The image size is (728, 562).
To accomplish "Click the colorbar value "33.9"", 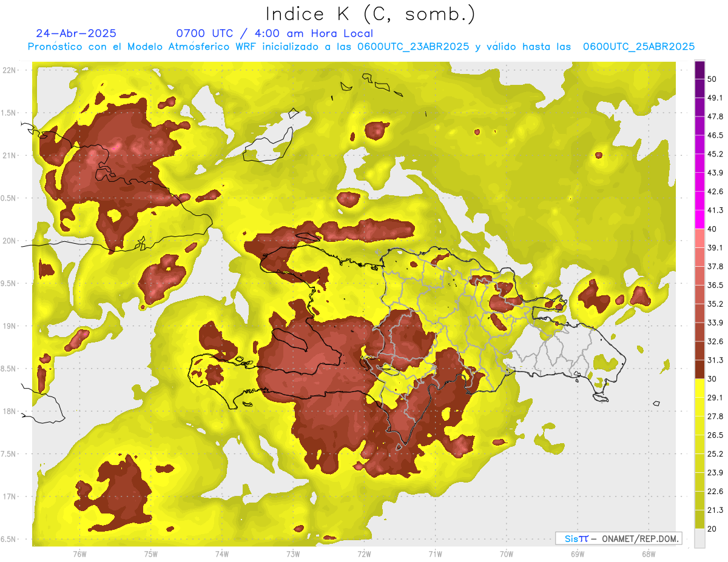I will pyautogui.click(x=715, y=323).
